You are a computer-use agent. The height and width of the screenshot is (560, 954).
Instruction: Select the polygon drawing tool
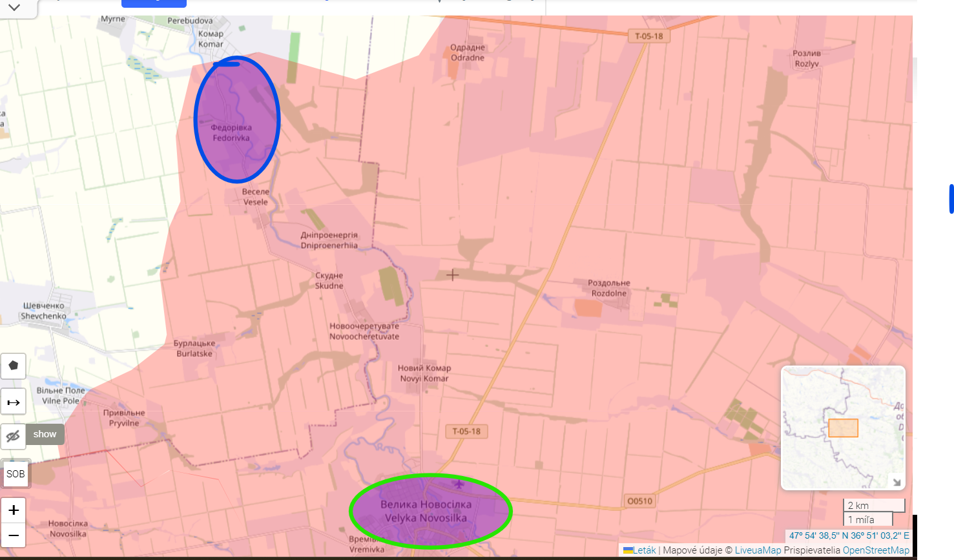[x=13, y=366]
